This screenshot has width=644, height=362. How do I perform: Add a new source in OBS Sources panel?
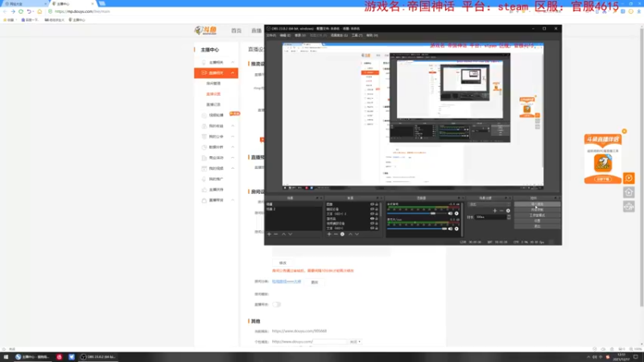point(329,234)
